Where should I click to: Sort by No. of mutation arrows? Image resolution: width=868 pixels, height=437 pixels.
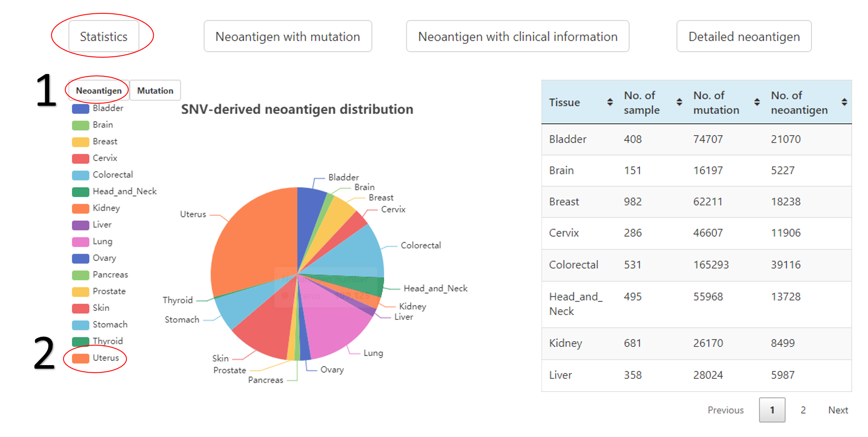click(x=757, y=102)
